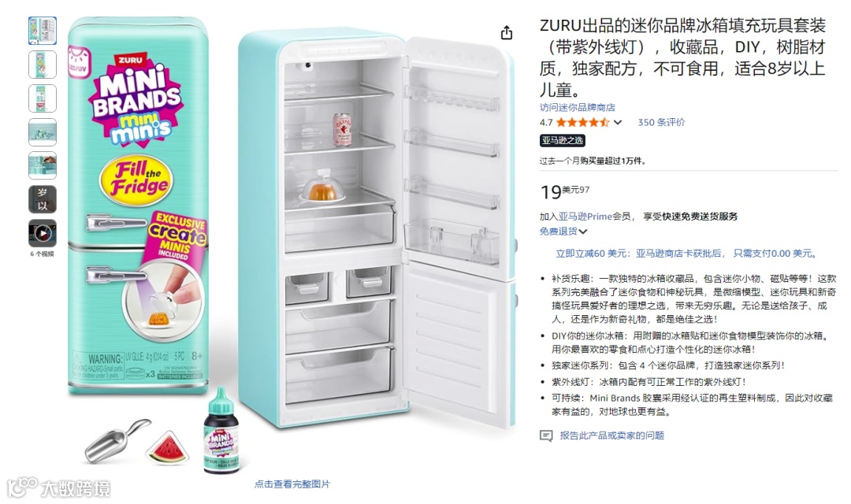Click the 亚马逊之选 badge
851x504 pixels.
tap(562, 140)
